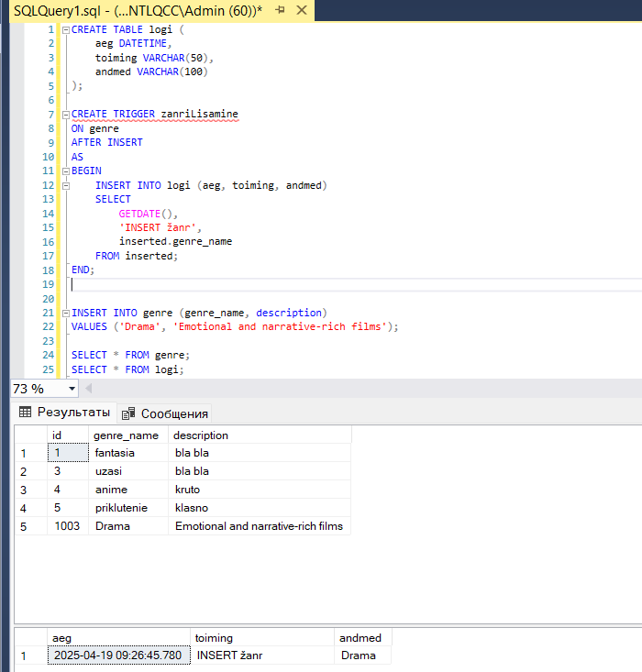Image resolution: width=642 pixels, height=672 pixels.
Task: Open the 73 % zoom dropdown
Action: [x=72, y=389]
